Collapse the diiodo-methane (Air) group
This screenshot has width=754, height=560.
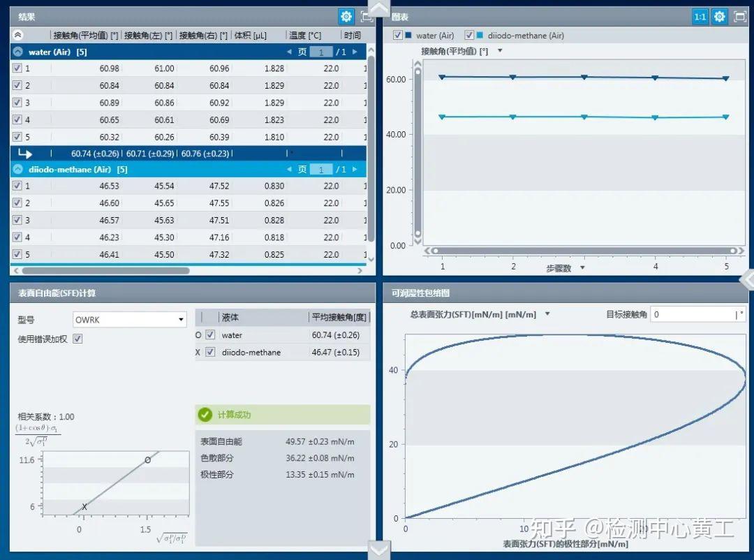(x=17, y=170)
